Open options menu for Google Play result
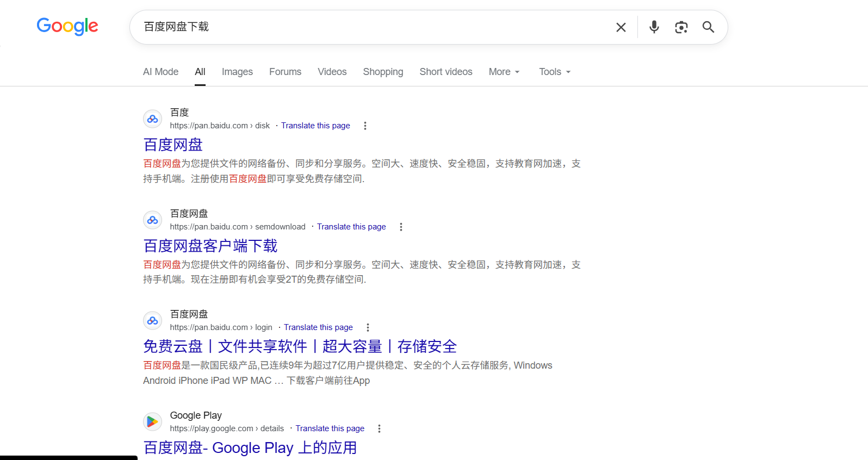Viewport: 868px width, 460px height. click(x=379, y=428)
